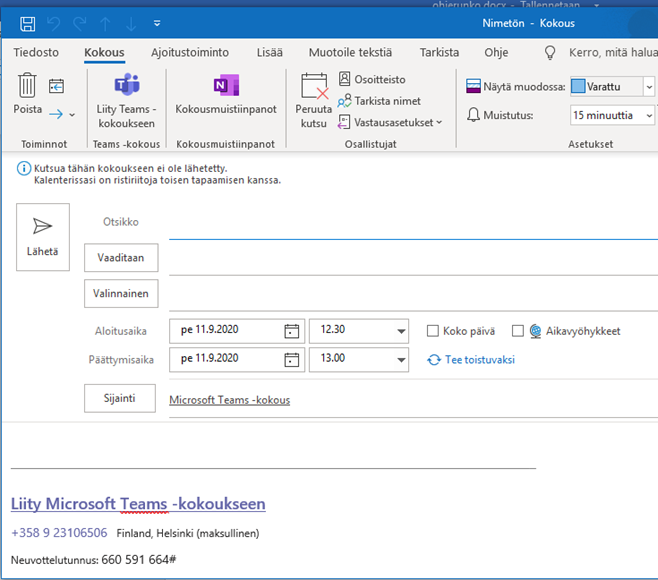Select the Kokous ribbon tab
658x580 pixels.
(104, 52)
